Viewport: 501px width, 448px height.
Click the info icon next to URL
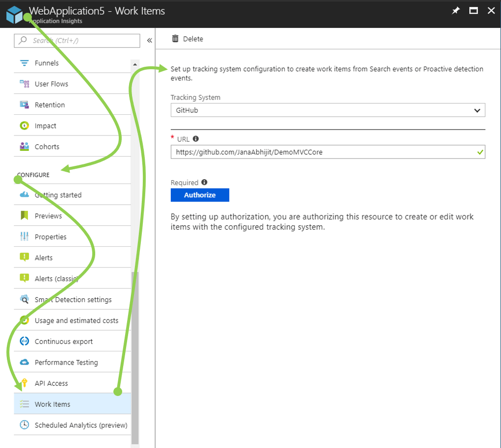[x=196, y=139]
